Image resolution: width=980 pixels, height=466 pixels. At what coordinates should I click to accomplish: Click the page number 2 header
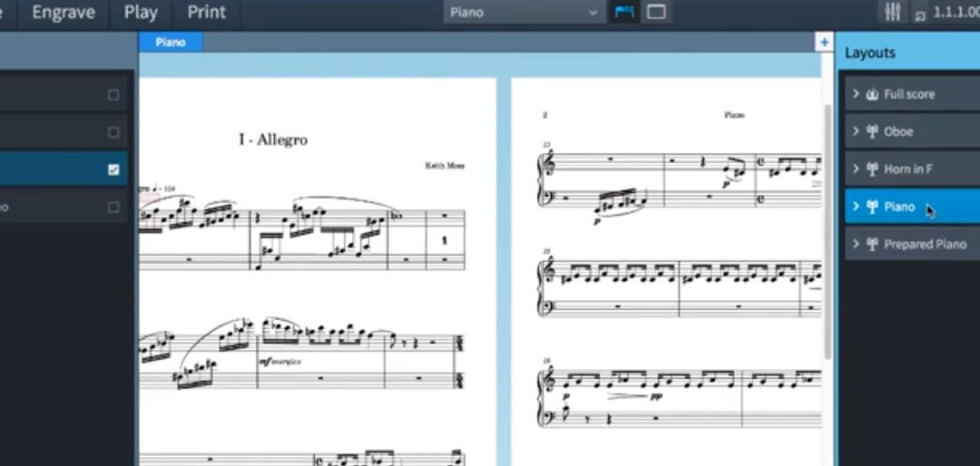[545, 115]
